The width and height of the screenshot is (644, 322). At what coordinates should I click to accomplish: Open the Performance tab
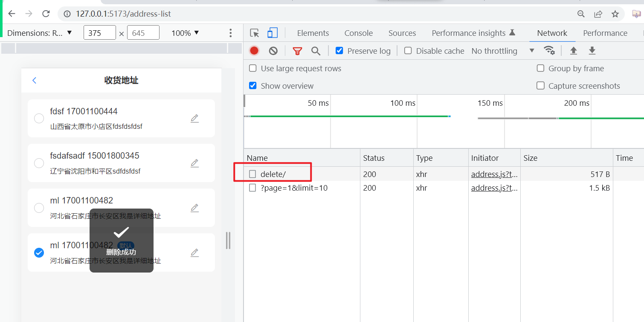605,33
